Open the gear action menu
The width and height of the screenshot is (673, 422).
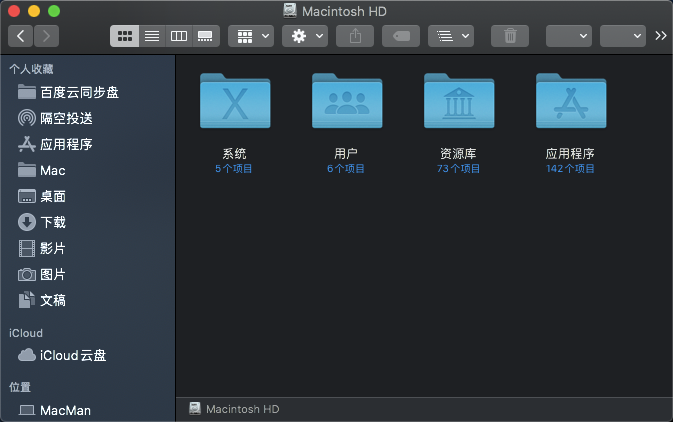(305, 36)
